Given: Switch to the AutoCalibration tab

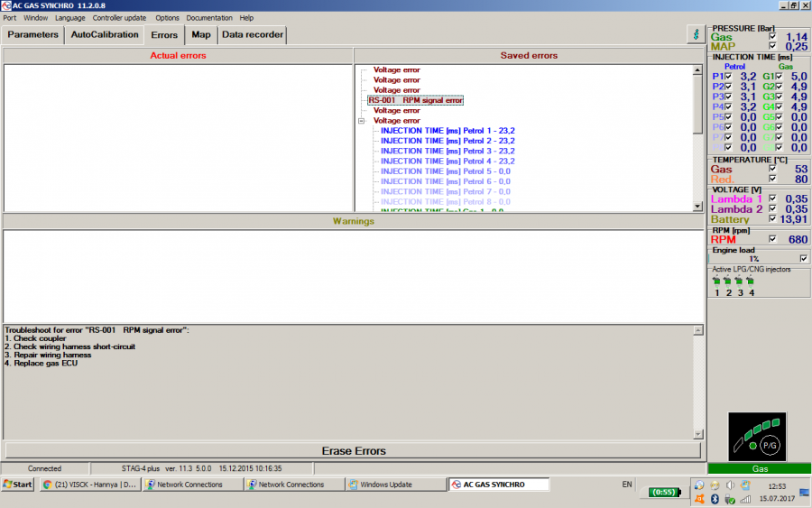Looking at the screenshot, I should 105,34.
